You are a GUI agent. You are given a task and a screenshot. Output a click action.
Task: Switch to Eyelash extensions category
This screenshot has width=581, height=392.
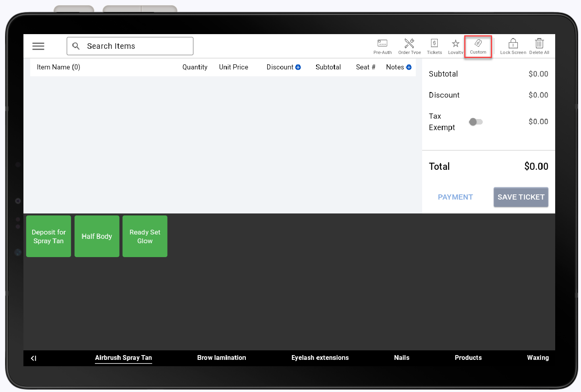click(320, 358)
